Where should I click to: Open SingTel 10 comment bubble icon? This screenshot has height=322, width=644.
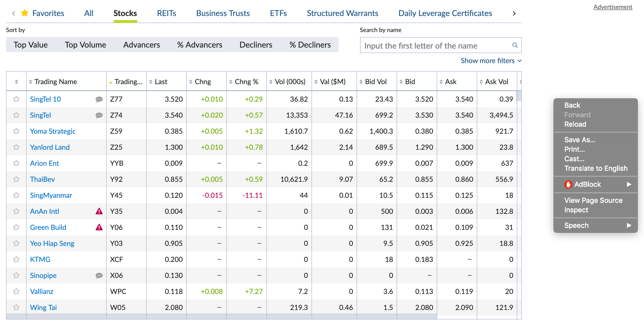tap(99, 99)
